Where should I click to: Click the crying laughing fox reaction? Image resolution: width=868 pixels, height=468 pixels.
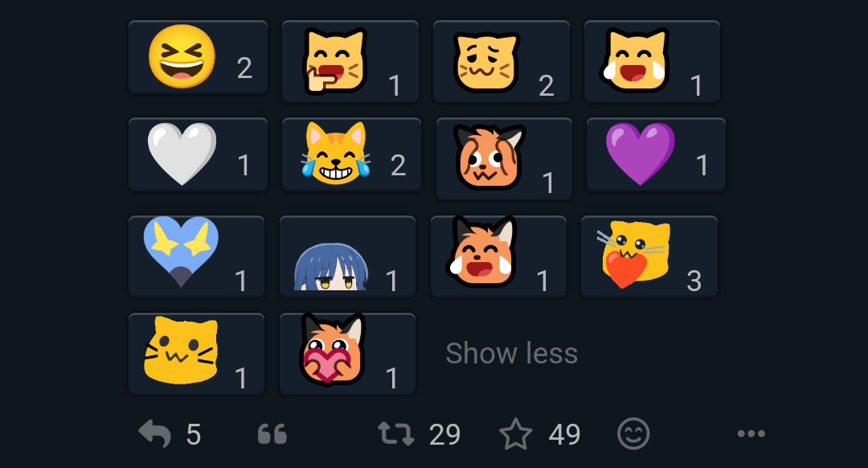[498, 257]
